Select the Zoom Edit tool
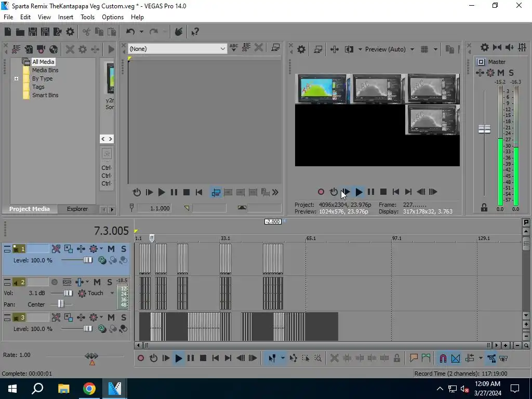The height and width of the screenshot is (399, 532). click(318, 358)
